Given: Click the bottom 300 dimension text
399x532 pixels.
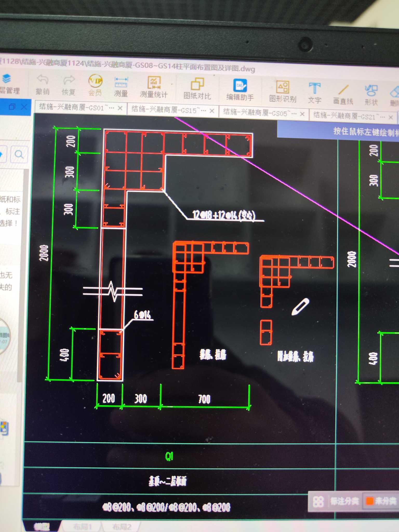Looking at the screenshot, I should pos(141,398).
